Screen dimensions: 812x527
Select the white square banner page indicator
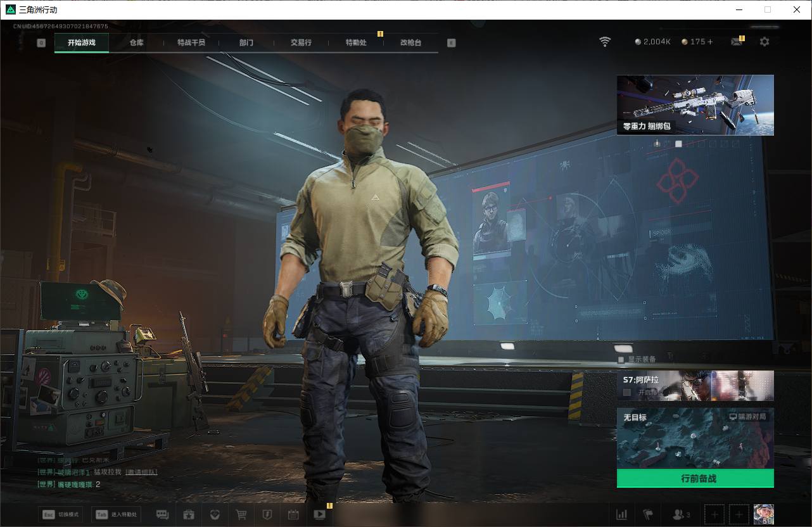click(679, 144)
